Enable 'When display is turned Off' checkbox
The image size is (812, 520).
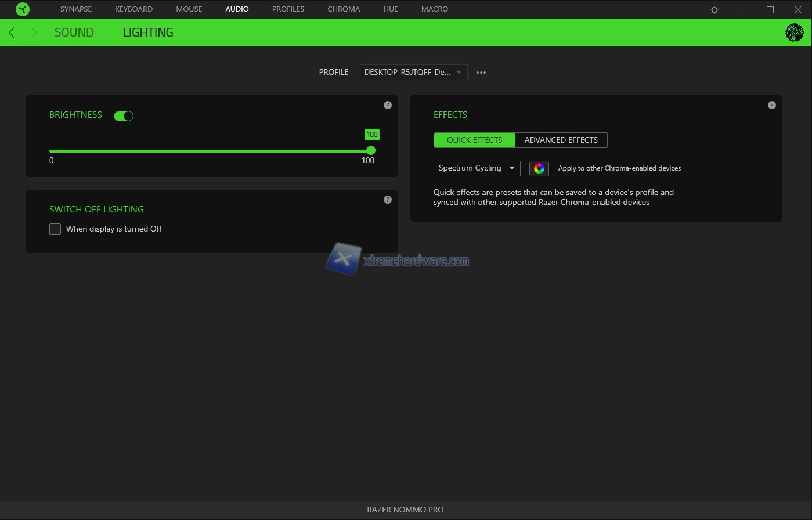tap(55, 229)
